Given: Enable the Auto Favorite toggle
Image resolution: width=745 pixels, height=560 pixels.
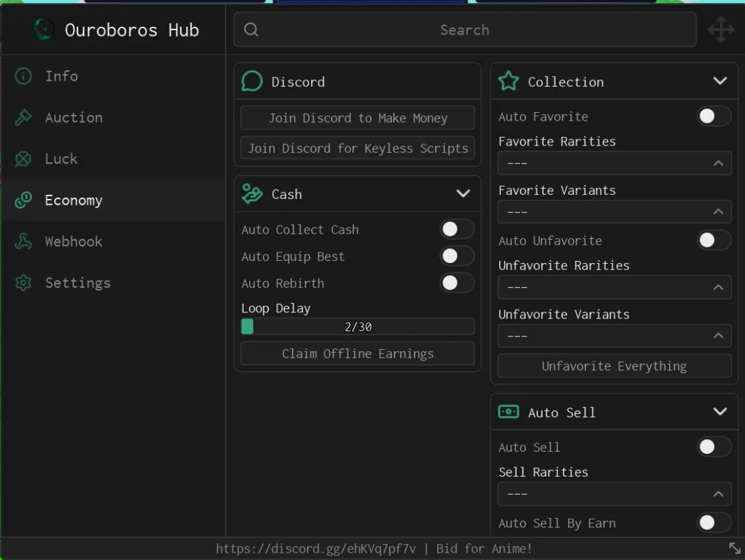Looking at the screenshot, I should [714, 116].
